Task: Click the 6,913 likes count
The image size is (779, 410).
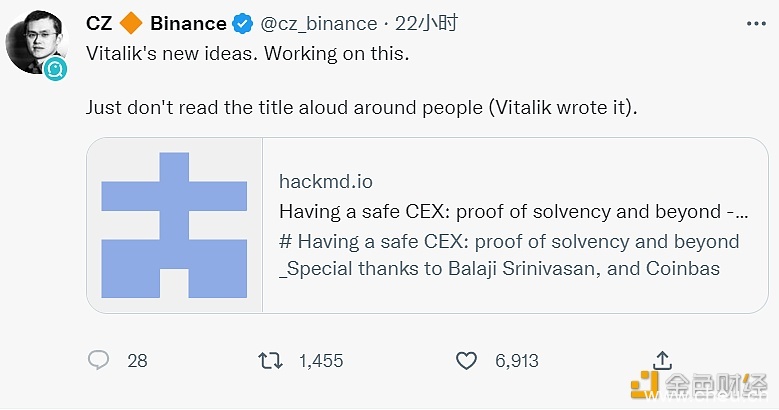Action: [x=516, y=361]
